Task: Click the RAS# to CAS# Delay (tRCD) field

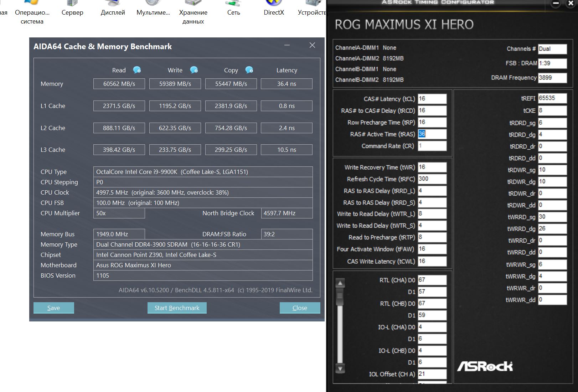Action: pos(432,110)
